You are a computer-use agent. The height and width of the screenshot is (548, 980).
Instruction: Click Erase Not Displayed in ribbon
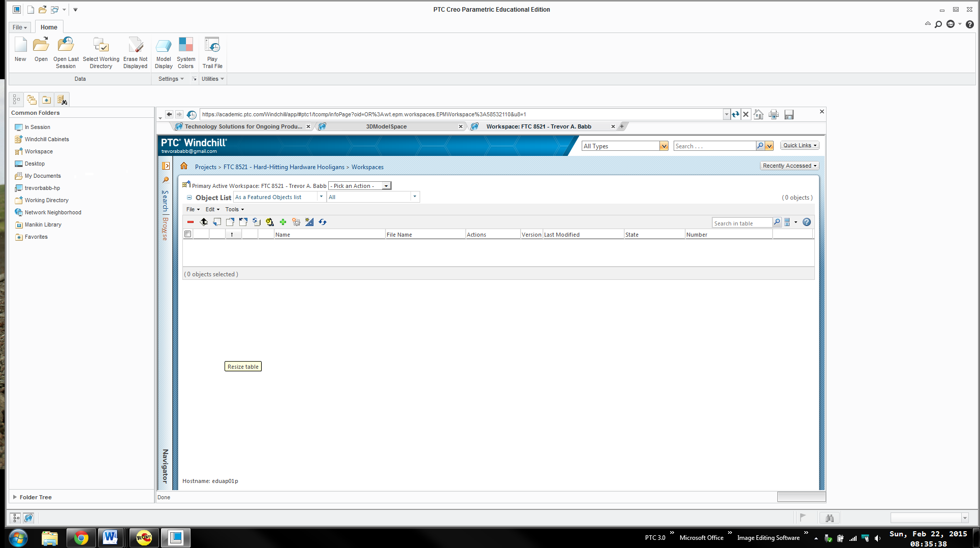[x=135, y=53]
